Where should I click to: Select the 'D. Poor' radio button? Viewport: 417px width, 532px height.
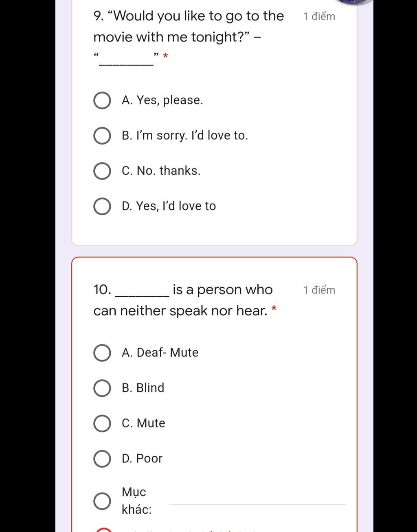(x=102, y=459)
